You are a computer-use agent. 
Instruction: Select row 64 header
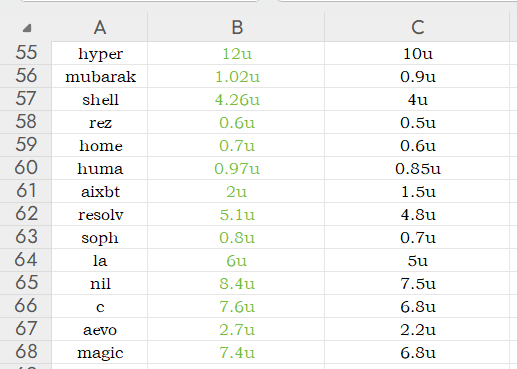(26, 260)
